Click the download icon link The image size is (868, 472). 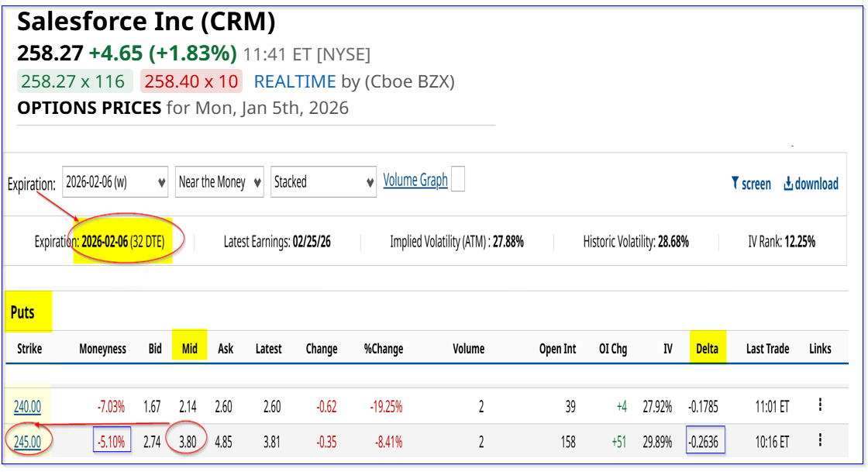coord(811,184)
